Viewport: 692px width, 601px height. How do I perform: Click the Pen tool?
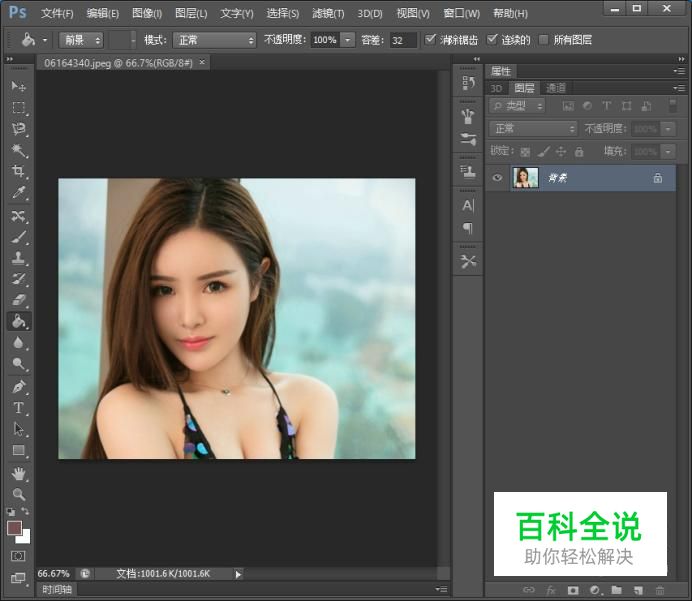tap(18, 387)
